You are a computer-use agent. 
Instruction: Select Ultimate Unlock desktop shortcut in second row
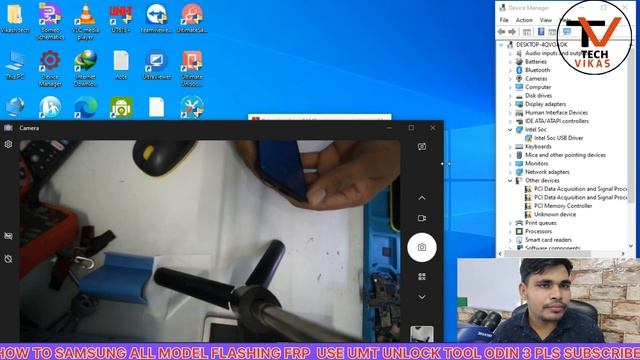pos(192,68)
